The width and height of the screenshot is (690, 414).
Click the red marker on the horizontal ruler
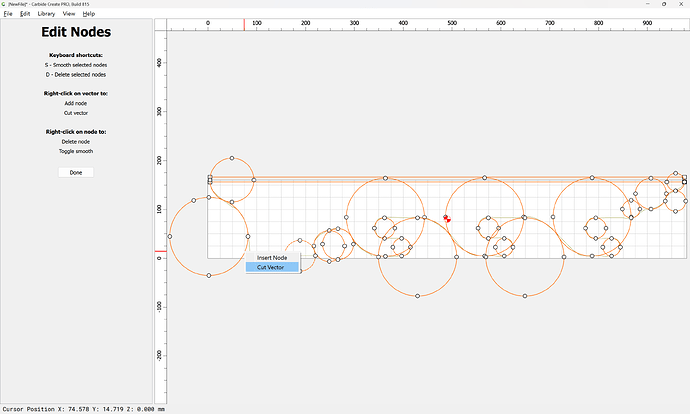click(x=244, y=24)
